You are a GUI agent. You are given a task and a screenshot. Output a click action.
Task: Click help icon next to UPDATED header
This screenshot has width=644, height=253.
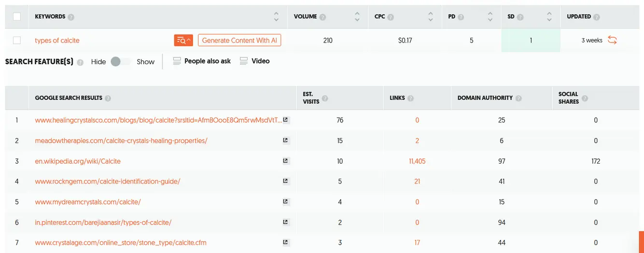597,17
